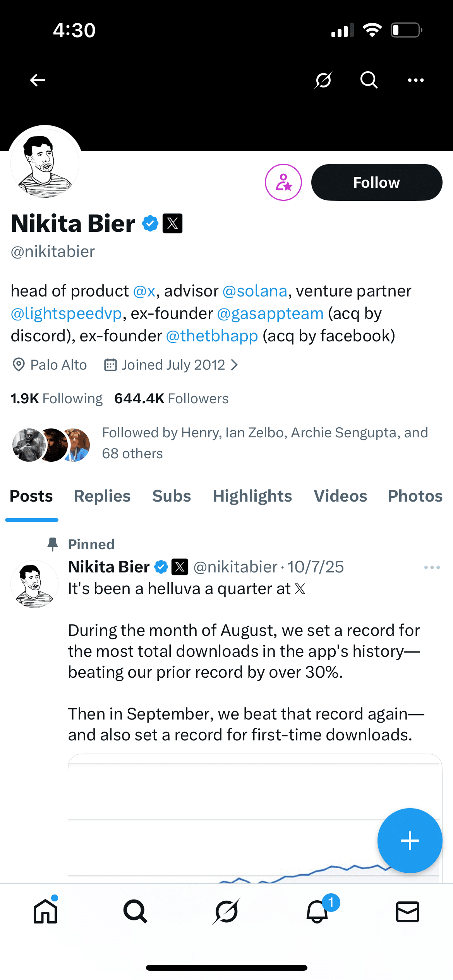
Task: Open the Videos tab
Action: tap(340, 496)
